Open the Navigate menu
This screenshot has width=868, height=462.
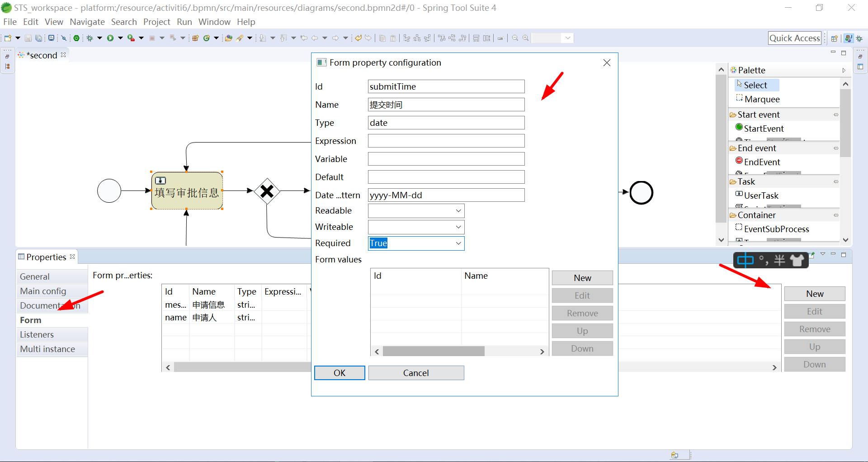point(87,22)
